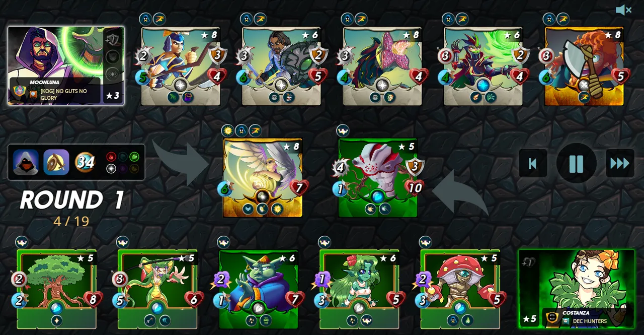Rewind to the previous battle step
Viewport: 644px width, 335px height.
click(x=533, y=163)
